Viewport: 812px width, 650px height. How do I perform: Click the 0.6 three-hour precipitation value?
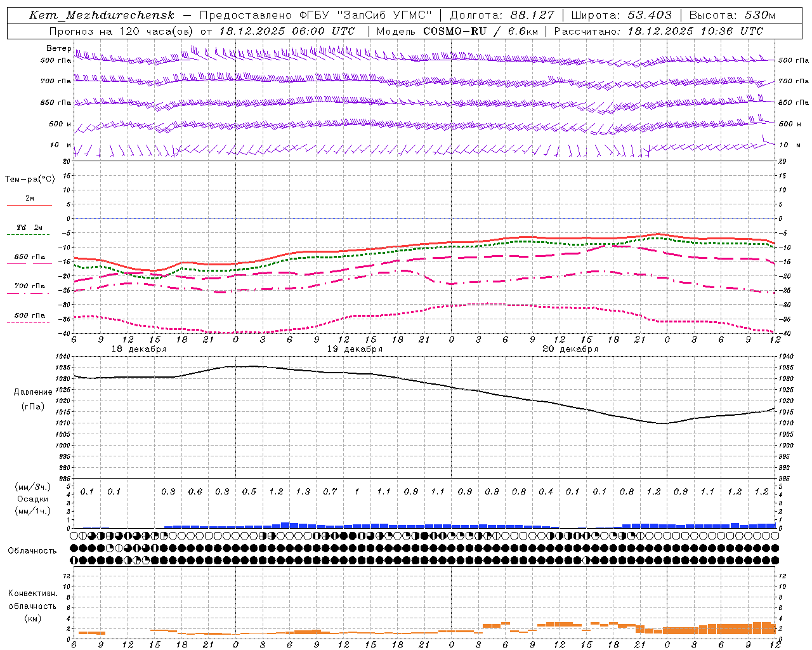click(195, 492)
